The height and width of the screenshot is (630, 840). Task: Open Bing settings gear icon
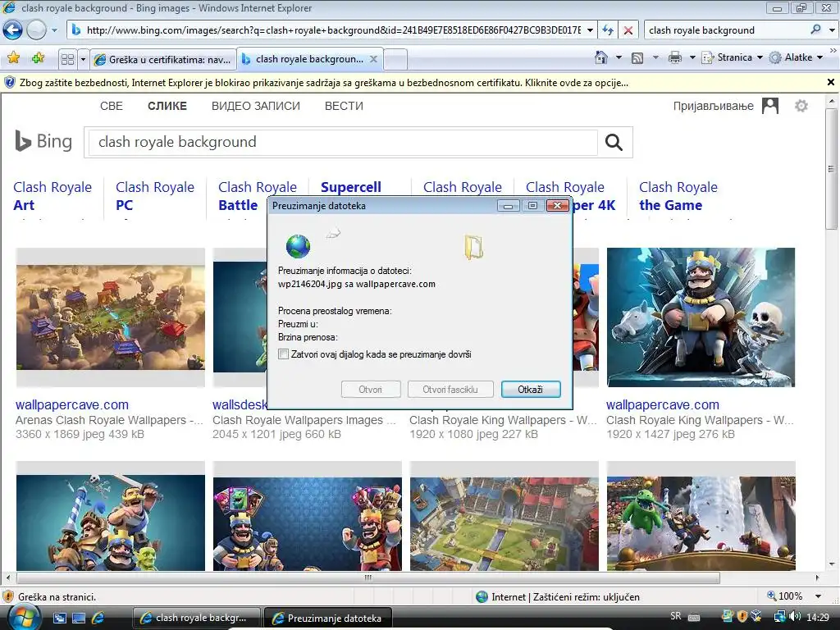coord(801,106)
